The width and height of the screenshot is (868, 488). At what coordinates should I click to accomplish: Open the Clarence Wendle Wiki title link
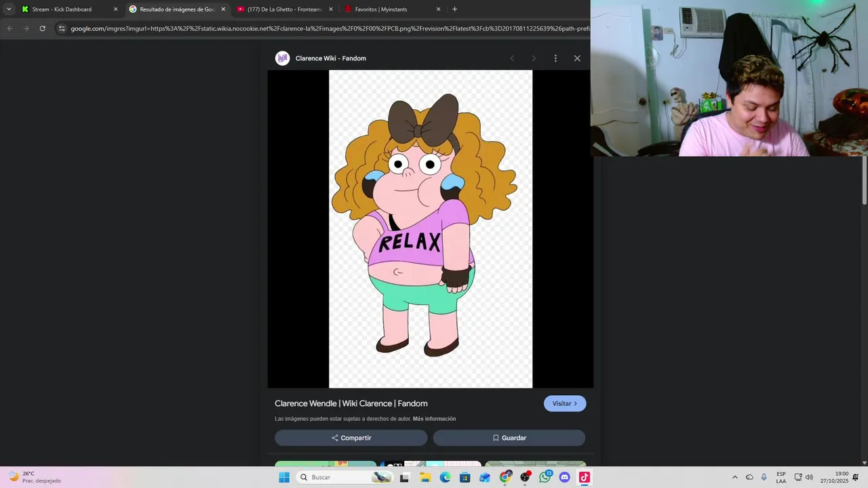click(351, 403)
